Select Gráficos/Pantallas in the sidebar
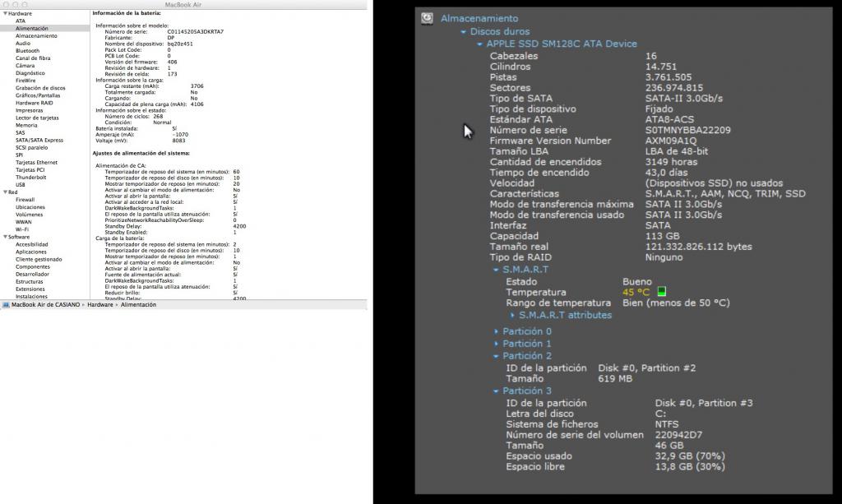This screenshot has height=504, width=842. (x=38, y=95)
